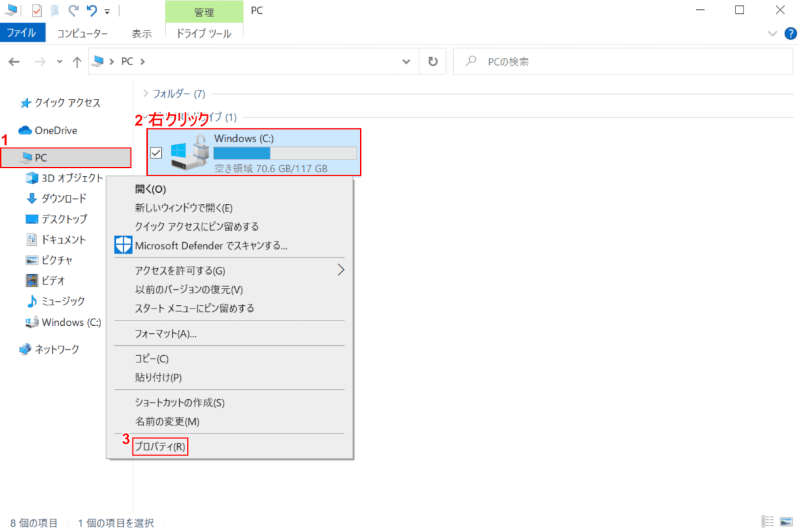Click the 8 個の項目 status bar text
Screen dimensions: 798x532
(x=33, y=523)
